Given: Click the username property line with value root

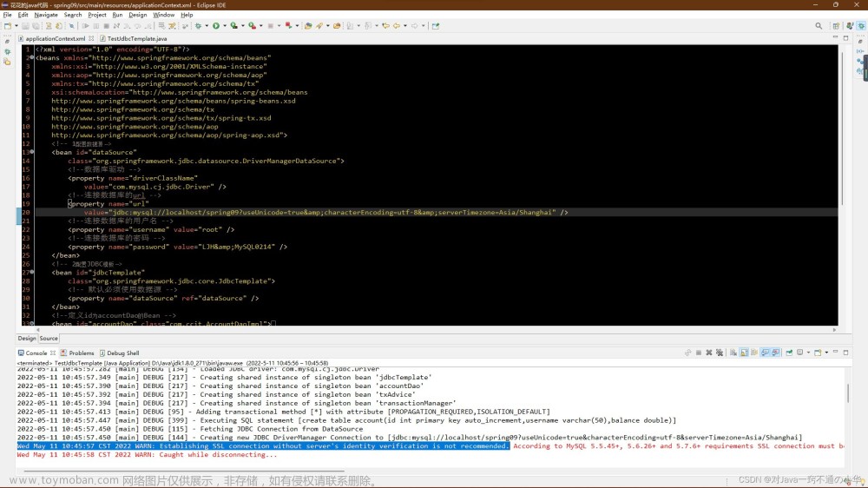Looking at the screenshot, I should (151, 229).
